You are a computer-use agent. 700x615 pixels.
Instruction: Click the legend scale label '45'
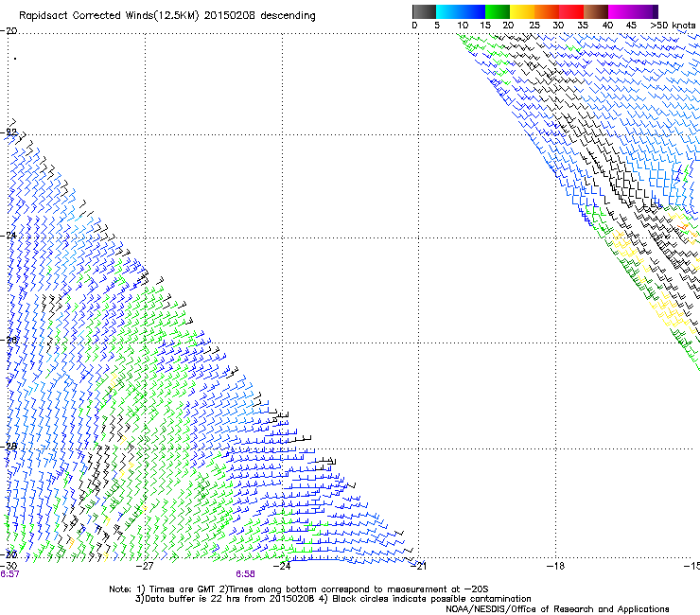click(x=631, y=26)
